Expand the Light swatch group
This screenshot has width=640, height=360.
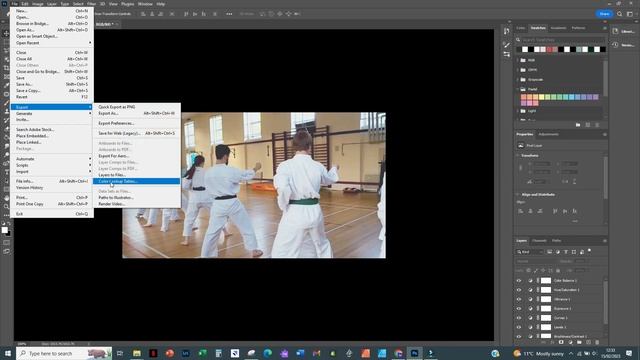(518, 111)
